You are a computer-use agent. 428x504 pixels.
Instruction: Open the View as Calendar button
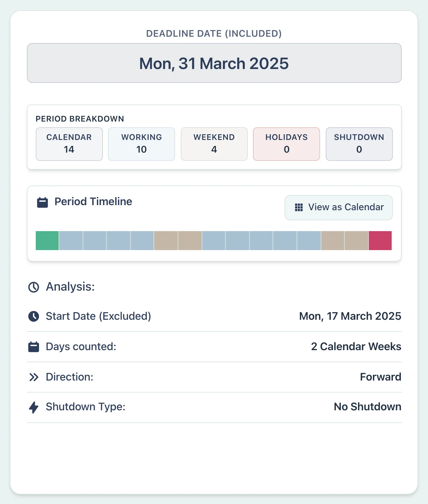coord(338,207)
